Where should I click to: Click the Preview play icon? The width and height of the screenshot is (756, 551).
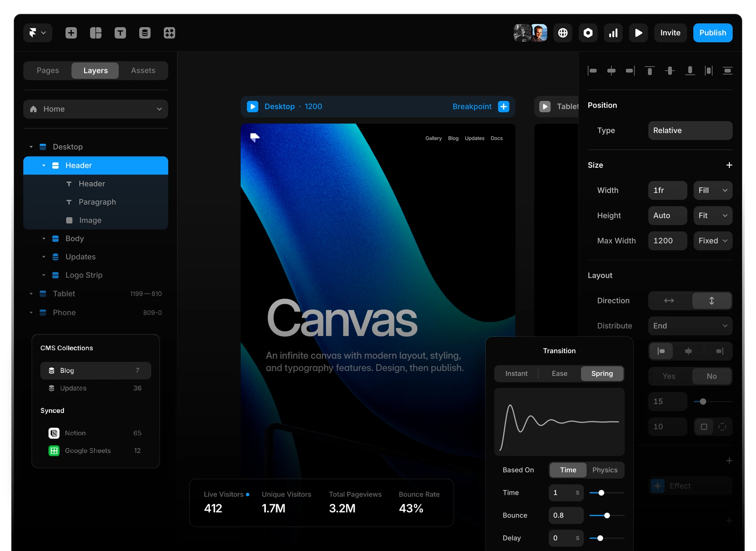click(x=638, y=33)
